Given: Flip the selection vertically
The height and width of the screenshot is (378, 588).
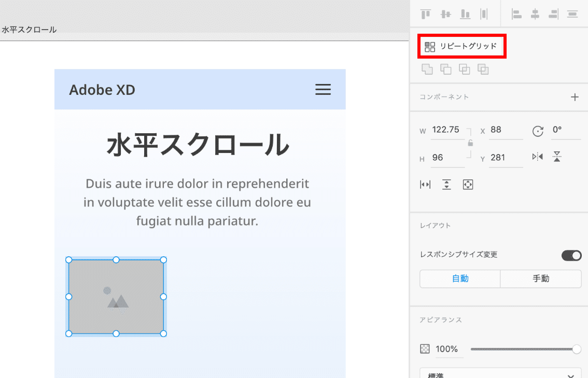Looking at the screenshot, I should click(x=557, y=157).
